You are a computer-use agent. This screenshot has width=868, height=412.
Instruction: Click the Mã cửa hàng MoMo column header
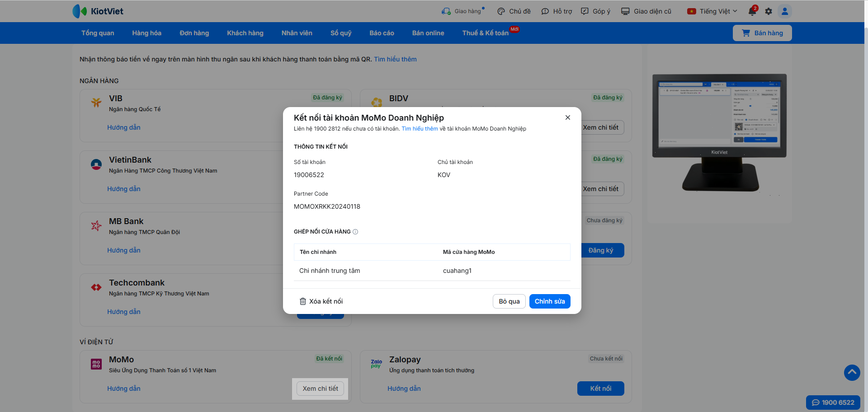point(469,252)
